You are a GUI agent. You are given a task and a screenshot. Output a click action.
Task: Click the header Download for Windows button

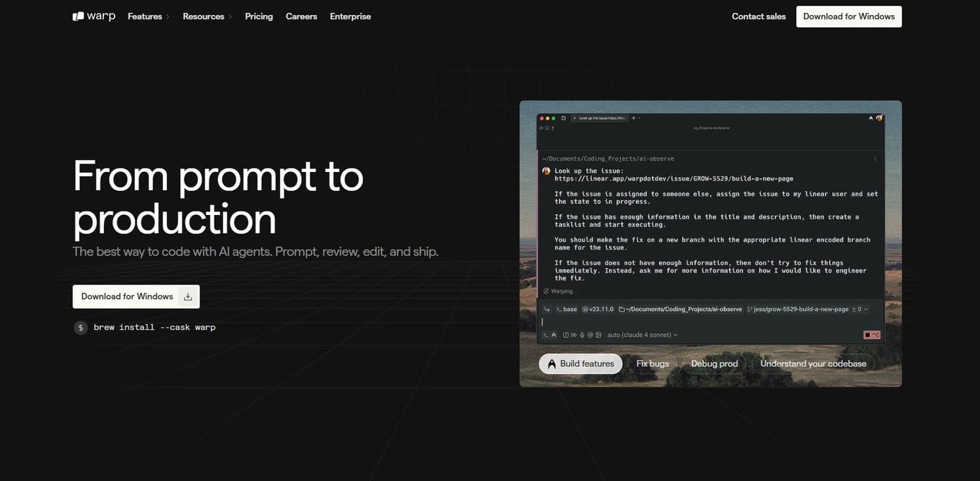click(x=849, y=16)
